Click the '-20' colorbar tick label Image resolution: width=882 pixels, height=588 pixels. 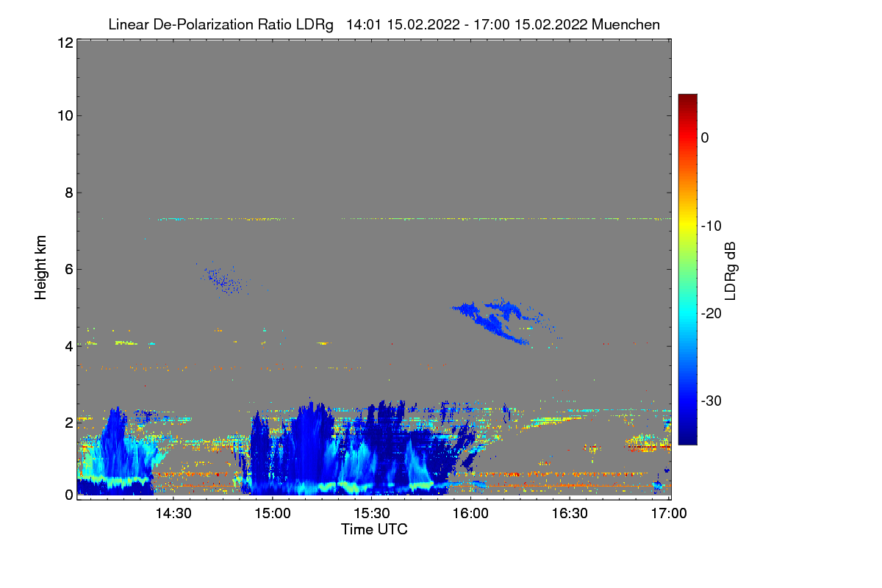tap(712, 313)
